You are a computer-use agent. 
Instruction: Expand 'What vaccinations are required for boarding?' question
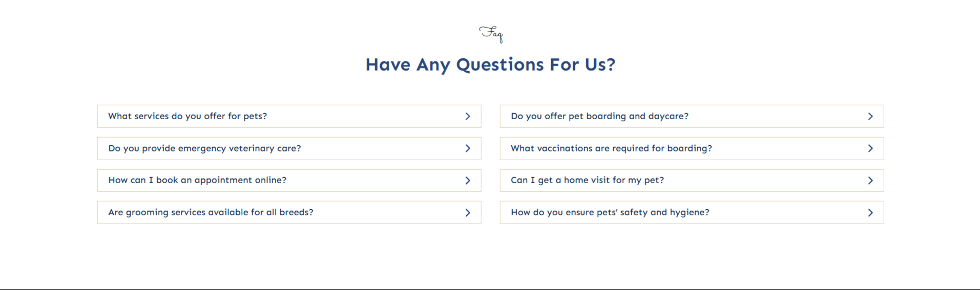pos(611,148)
